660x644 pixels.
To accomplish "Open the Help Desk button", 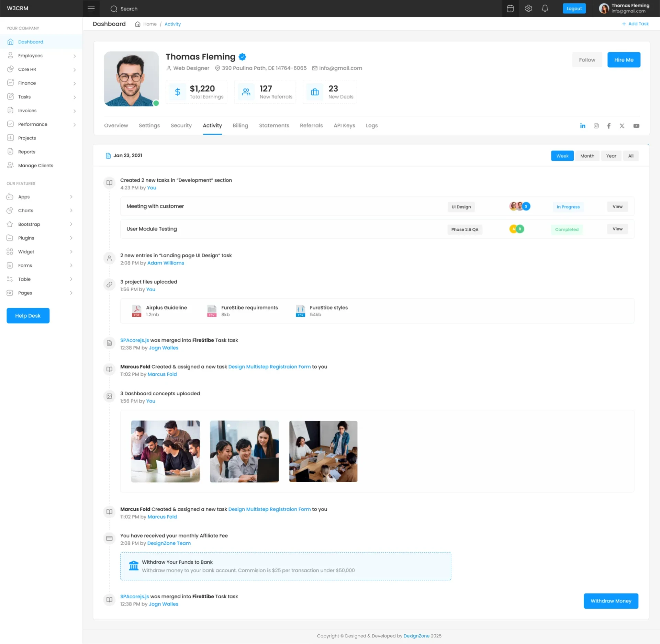I will [x=28, y=316].
